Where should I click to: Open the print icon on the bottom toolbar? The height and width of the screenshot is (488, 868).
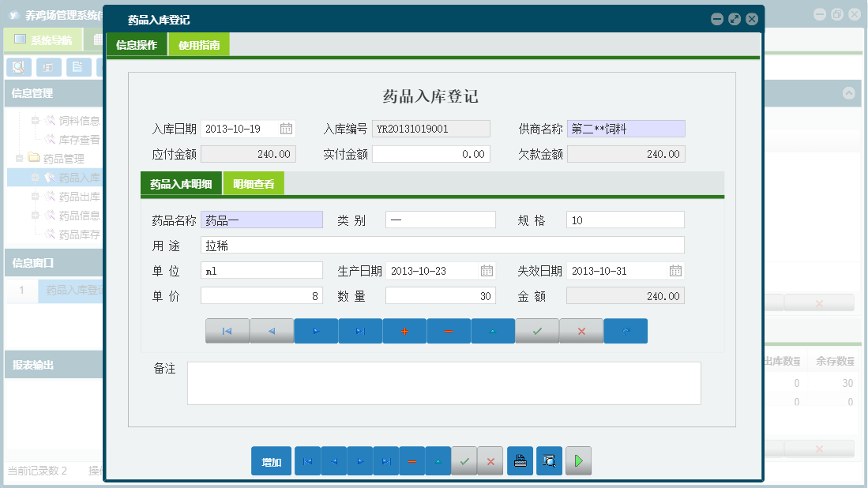click(520, 460)
